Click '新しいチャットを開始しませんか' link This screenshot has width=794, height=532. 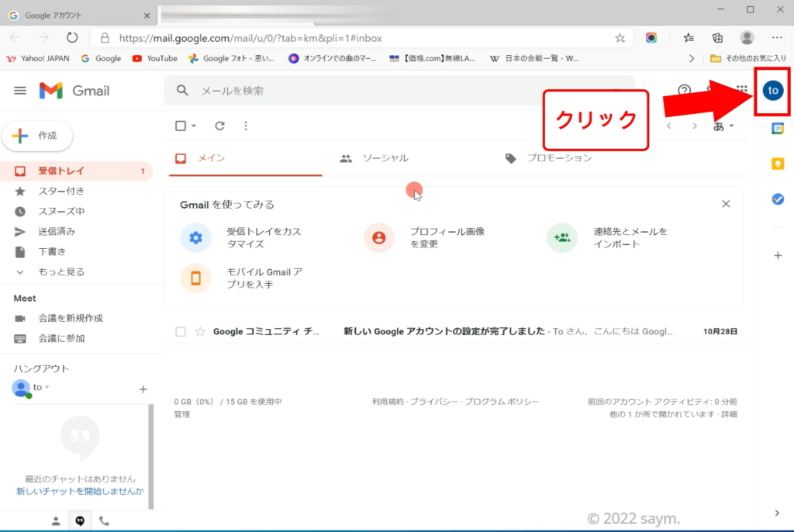(x=80, y=492)
